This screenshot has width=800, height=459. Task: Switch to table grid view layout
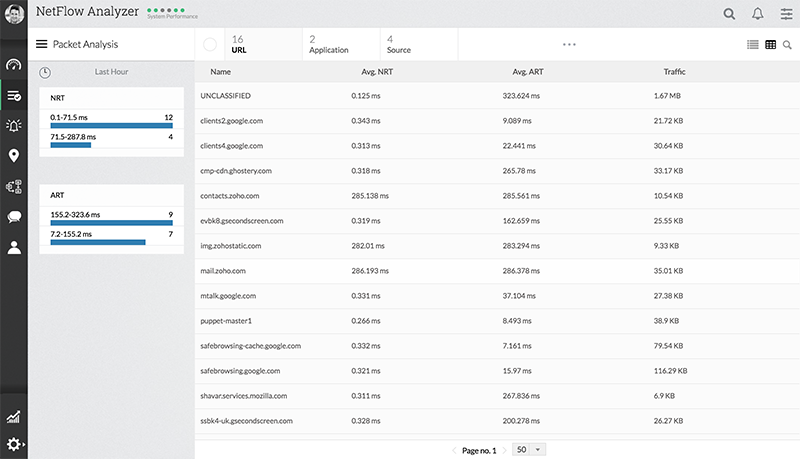[x=770, y=44]
